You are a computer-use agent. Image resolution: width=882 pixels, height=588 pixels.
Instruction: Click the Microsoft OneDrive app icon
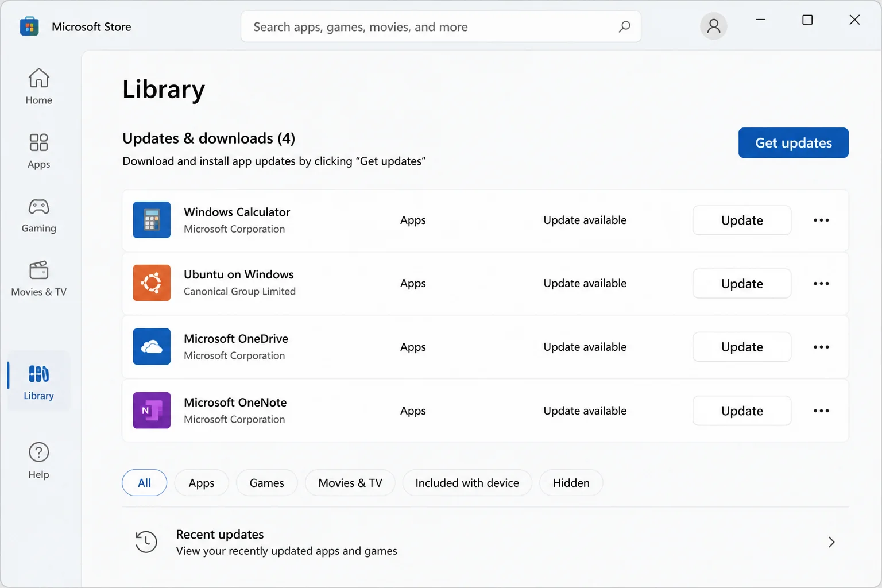tap(152, 346)
